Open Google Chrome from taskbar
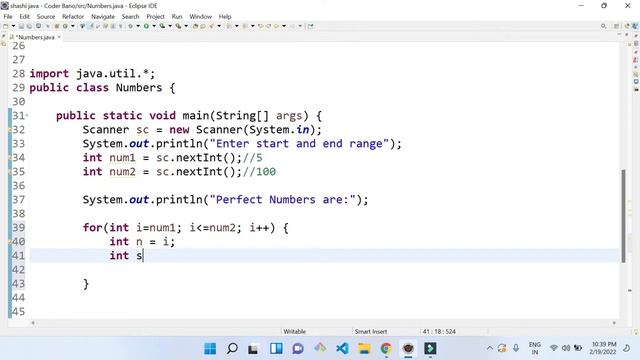Viewport: 640px width, 360px height. [386, 349]
